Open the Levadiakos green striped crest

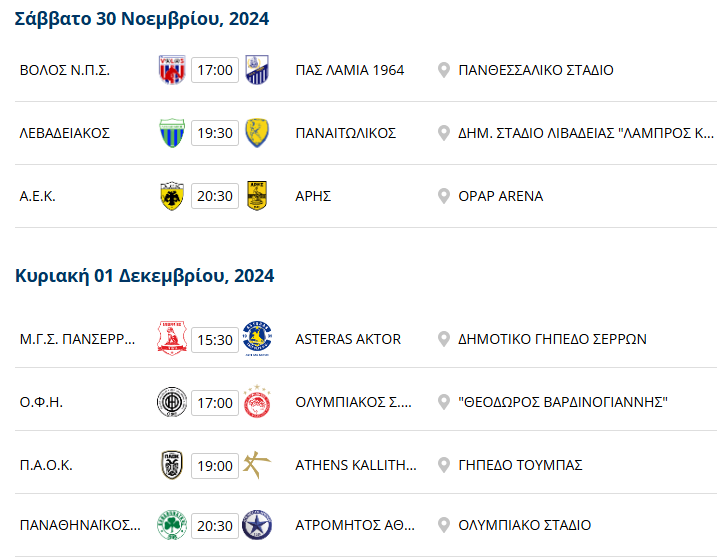point(172,133)
